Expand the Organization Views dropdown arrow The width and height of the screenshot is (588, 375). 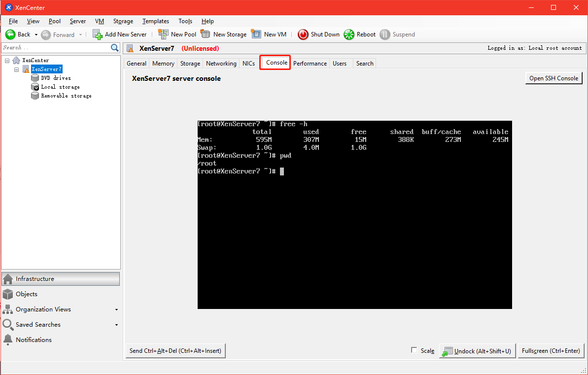(x=117, y=310)
